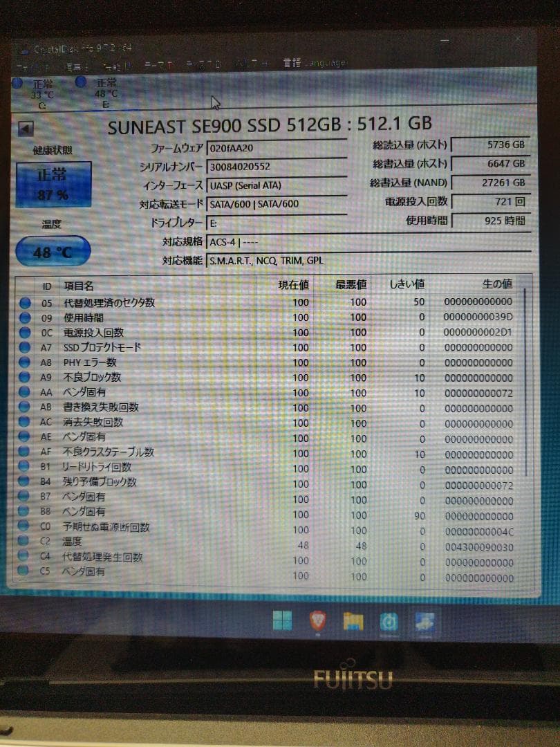Viewport: 560px width, 747px height.
Task: Click the status circle for ID 09 使用時間
Action: pyautogui.click(x=26, y=317)
